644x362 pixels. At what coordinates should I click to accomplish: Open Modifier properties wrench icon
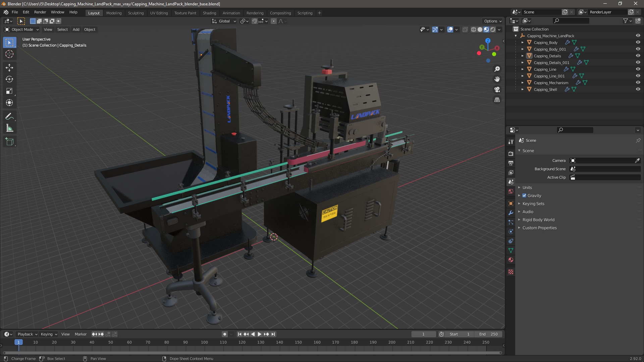pos(511,213)
